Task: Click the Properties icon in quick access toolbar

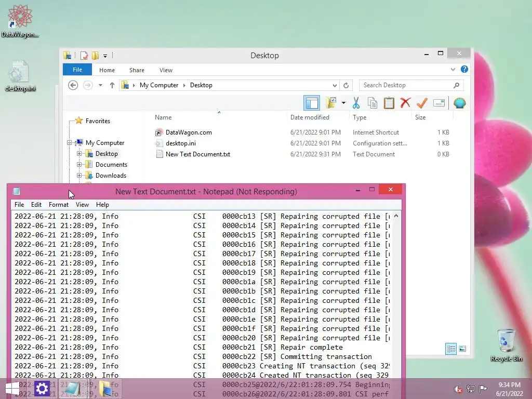Action: (x=84, y=55)
